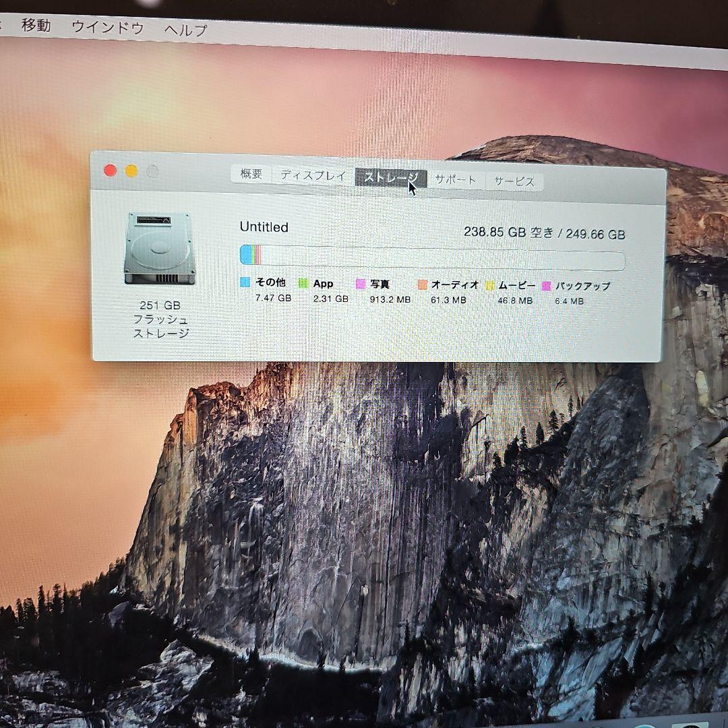Click the blue その他 legend icon
728x728 pixels.
point(244,284)
